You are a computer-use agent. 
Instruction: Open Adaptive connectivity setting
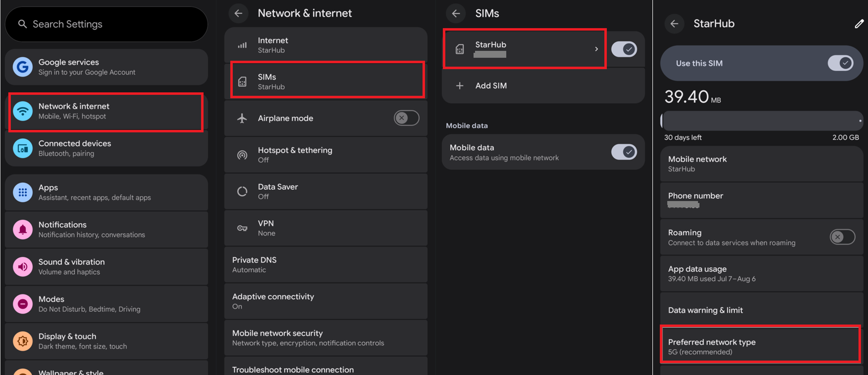[325, 301]
